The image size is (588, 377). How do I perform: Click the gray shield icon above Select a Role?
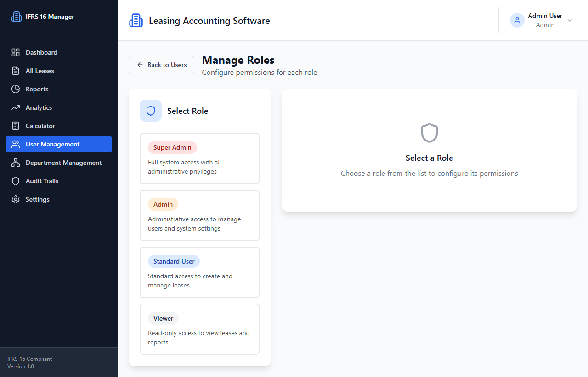[x=430, y=133]
